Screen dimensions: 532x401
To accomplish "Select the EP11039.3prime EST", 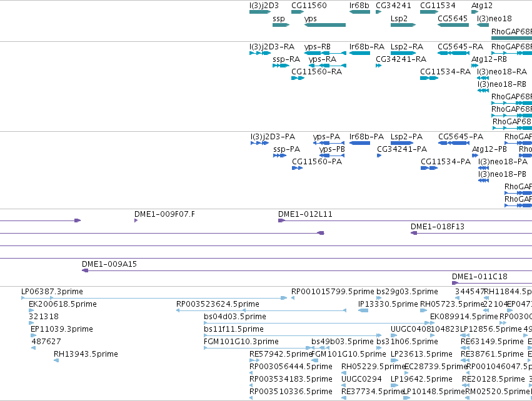I will pos(33,335).
